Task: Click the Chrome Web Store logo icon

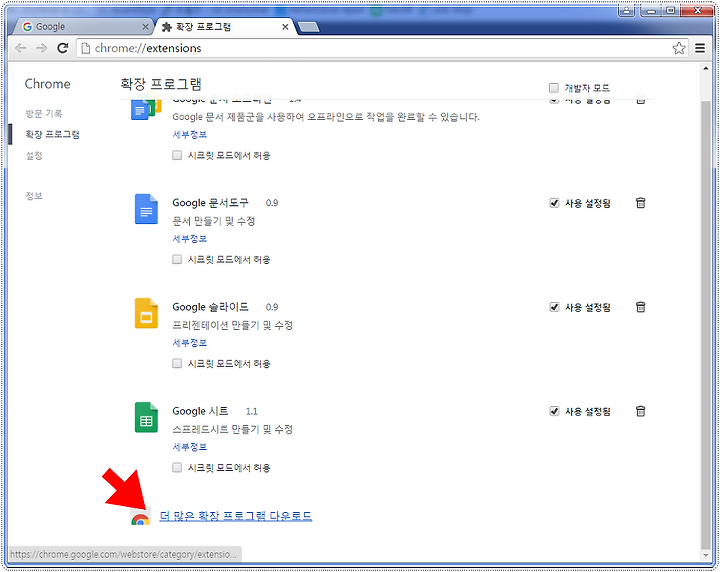Action: coord(140,519)
